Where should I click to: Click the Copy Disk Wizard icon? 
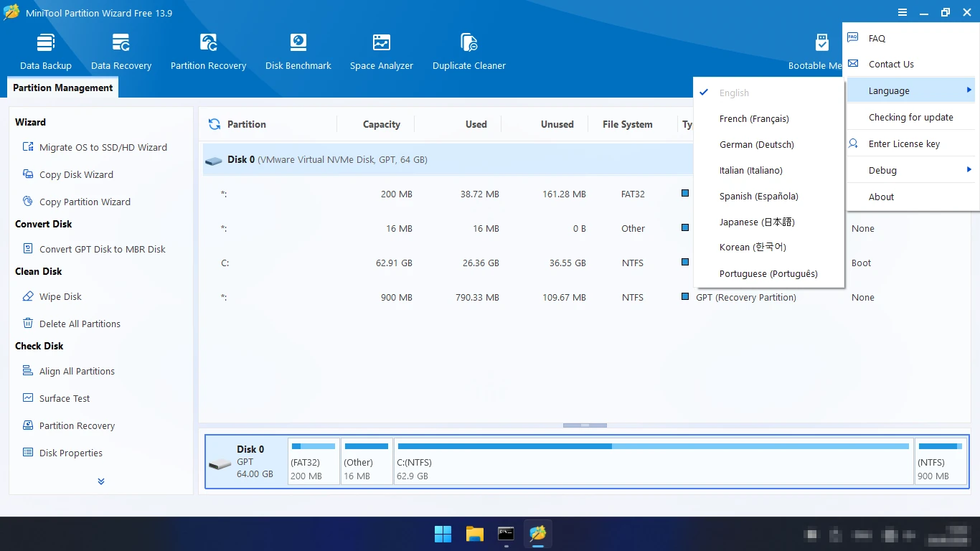click(28, 174)
